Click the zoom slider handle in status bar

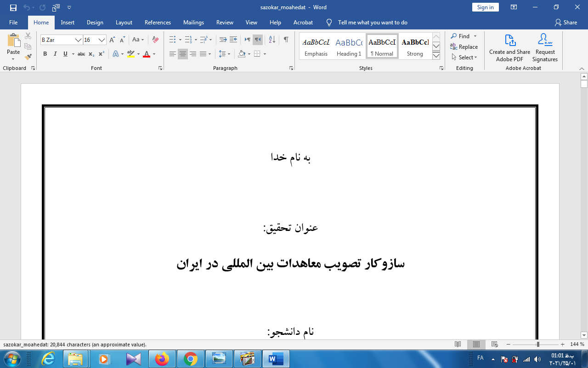[537, 345]
